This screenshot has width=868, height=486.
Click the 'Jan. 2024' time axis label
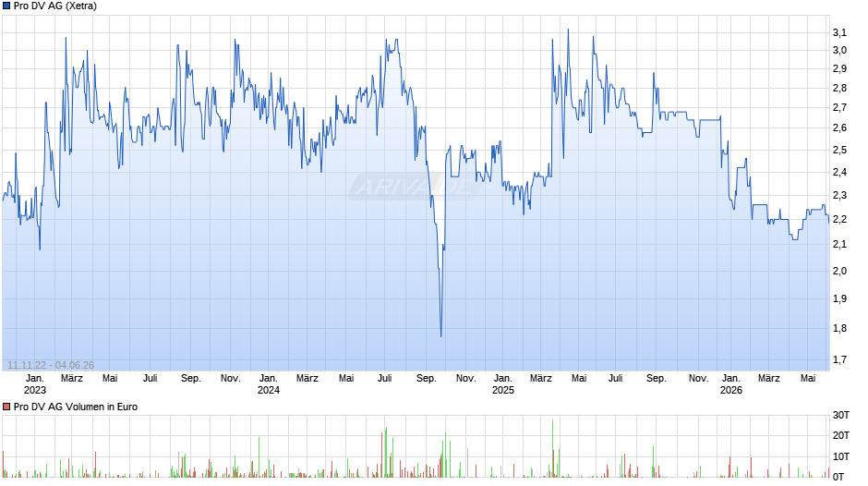pyautogui.click(x=269, y=384)
